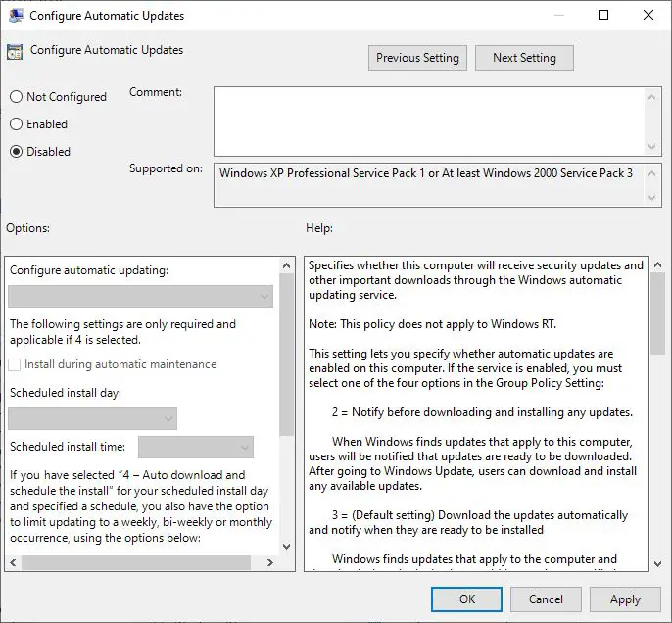Viewport: 672px width, 623px height.
Task: Click Supported on box scroll down arrow
Action: click(651, 198)
